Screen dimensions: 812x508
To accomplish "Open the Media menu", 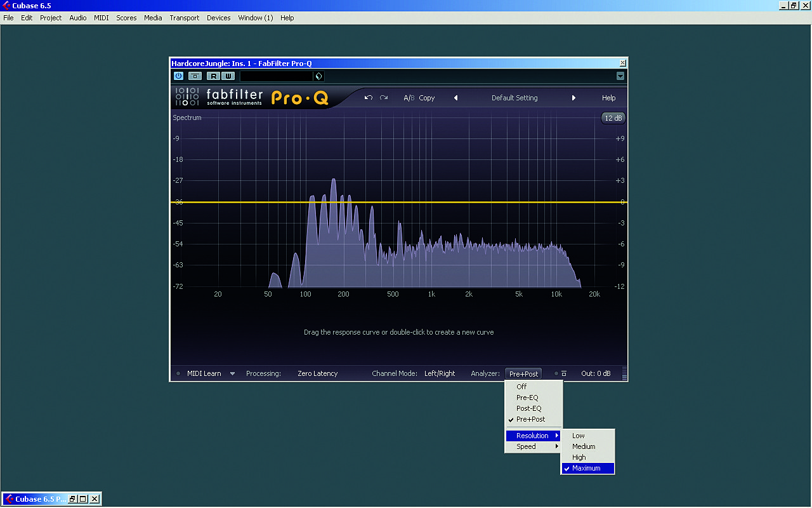I will pos(153,18).
